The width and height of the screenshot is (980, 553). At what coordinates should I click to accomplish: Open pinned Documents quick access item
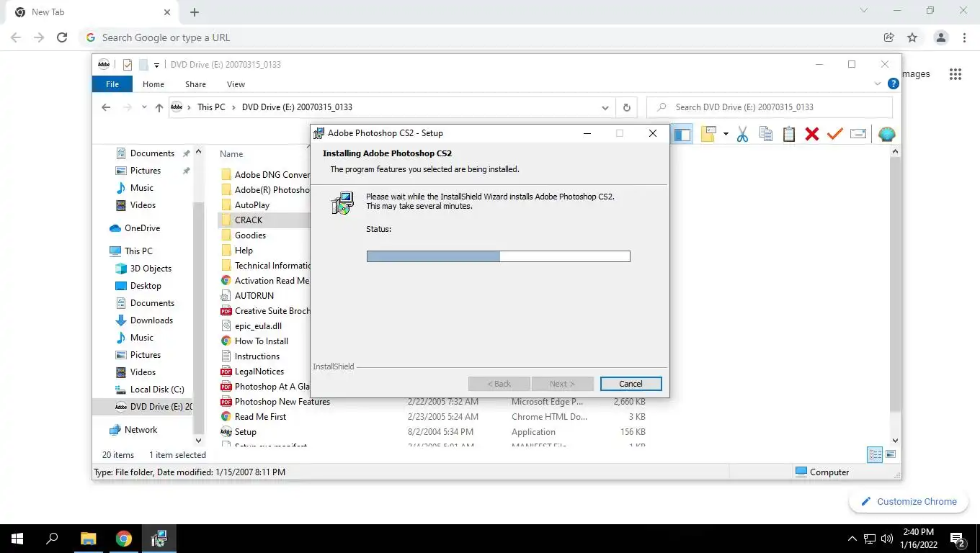pos(152,153)
